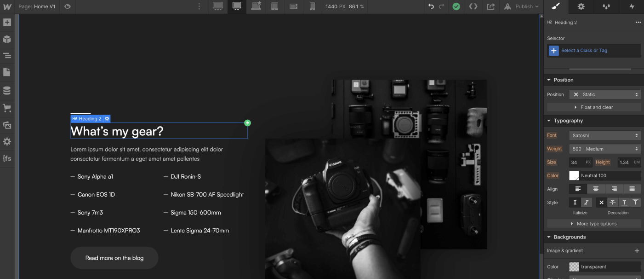Open the Assets image panel

click(7, 125)
